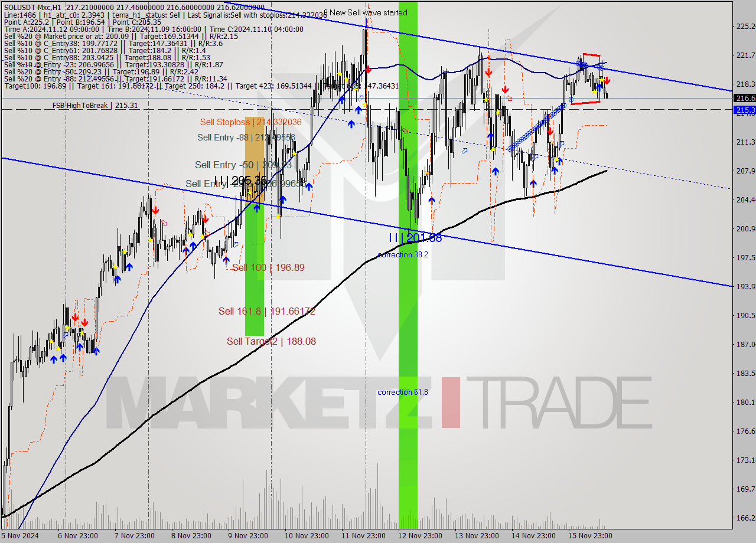Click the 180.1 price axis label
Image resolution: width=756 pixels, height=543 pixels.
pos(745,402)
